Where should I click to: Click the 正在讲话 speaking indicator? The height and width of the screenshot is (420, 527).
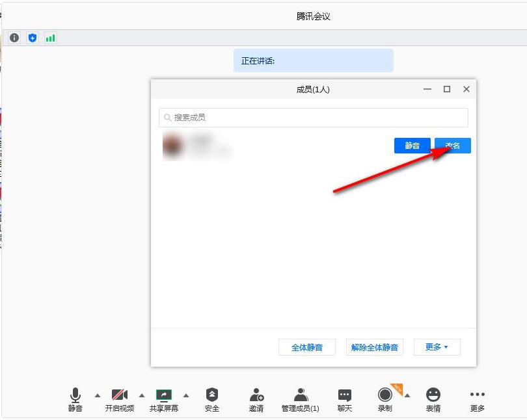tap(314, 60)
